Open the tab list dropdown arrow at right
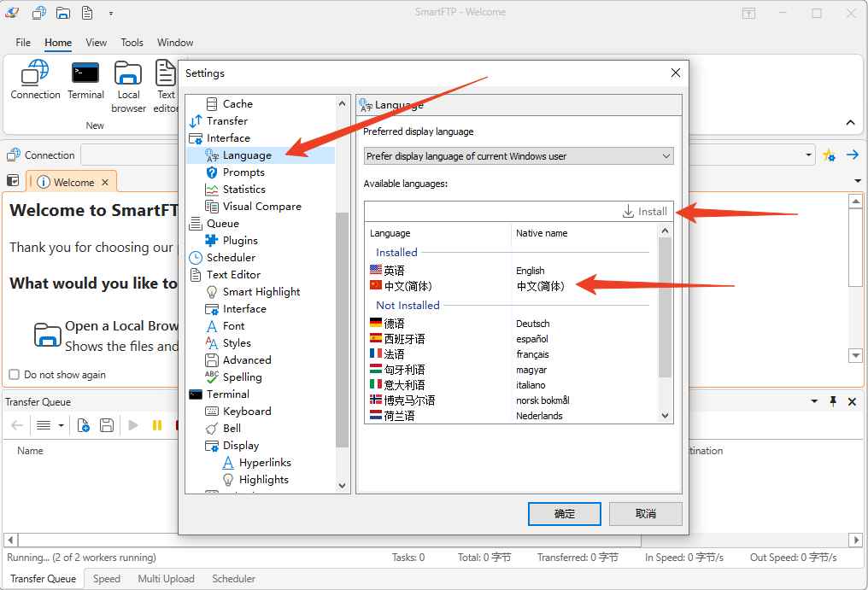868x590 pixels. tap(858, 181)
